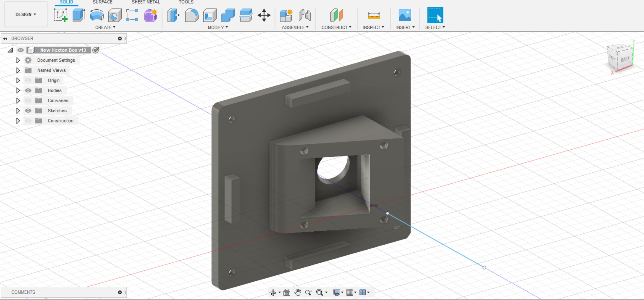Open the DESIGN workspace dropdown
644x300 pixels.
pos(26,14)
